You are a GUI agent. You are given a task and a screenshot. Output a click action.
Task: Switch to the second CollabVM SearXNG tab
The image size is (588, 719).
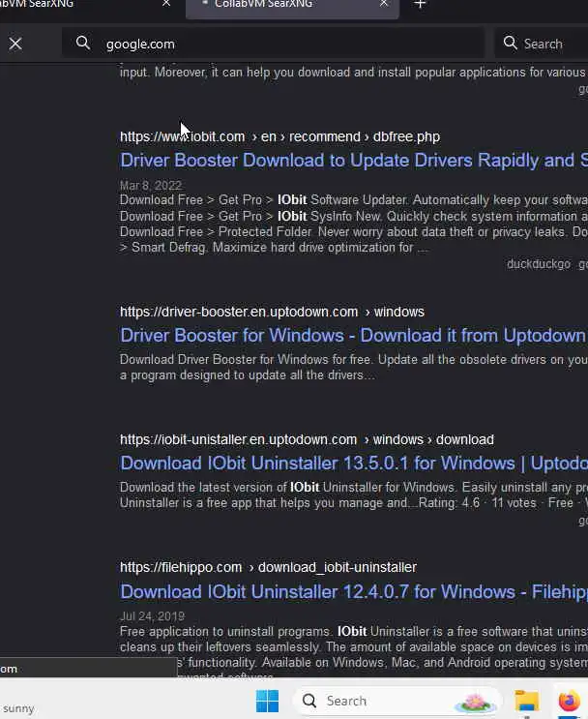[x=292, y=7]
